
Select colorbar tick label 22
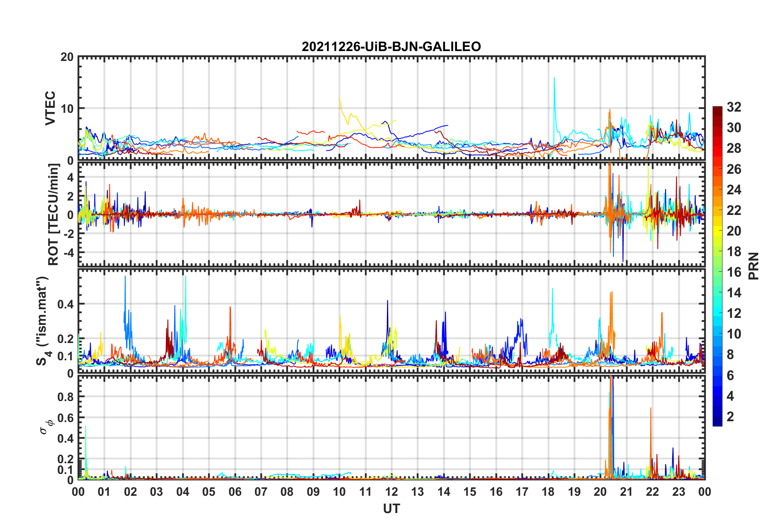click(734, 210)
